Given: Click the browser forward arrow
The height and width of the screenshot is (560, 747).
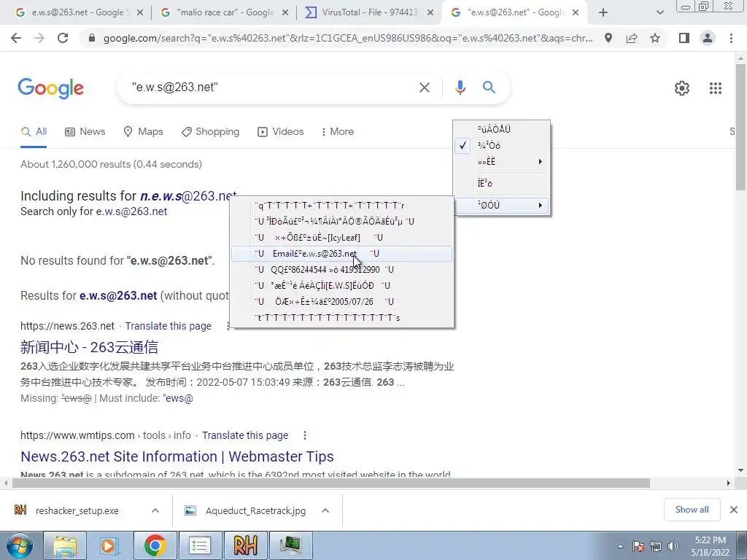Looking at the screenshot, I should point(39,38).
